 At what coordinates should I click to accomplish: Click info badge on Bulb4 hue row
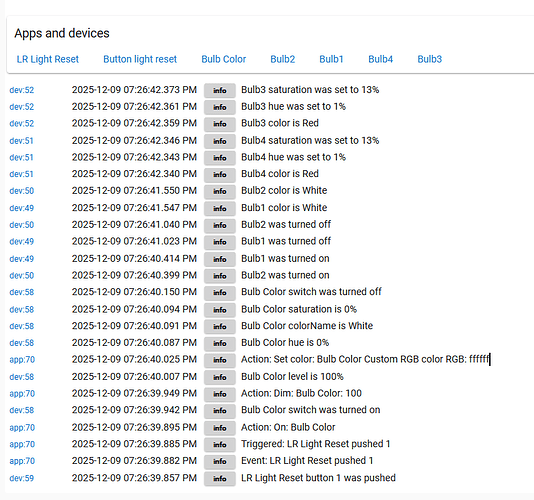pos(220,158)
